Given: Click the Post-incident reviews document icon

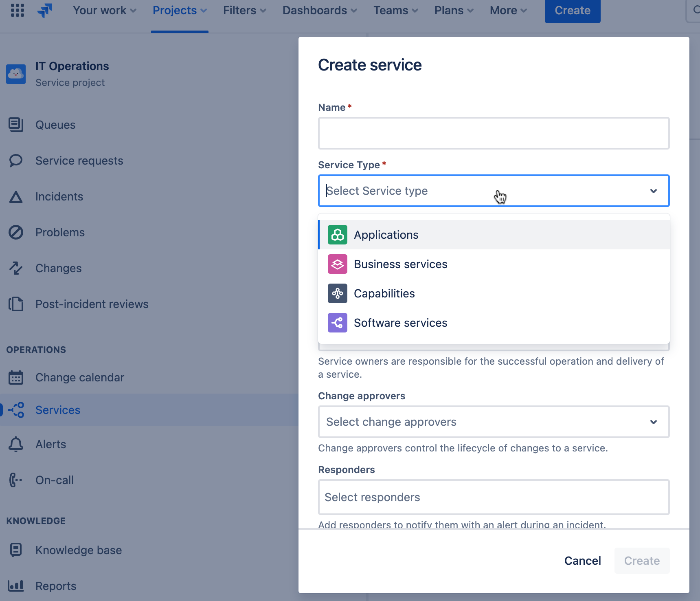Looking at the screenshot, I should pyautogui.click(x=16, y=304).
